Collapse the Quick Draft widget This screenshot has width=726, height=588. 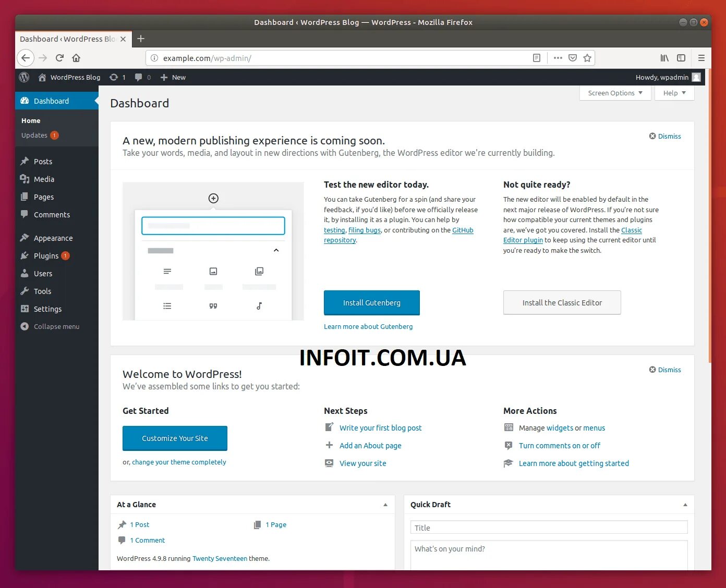point(685,505)
